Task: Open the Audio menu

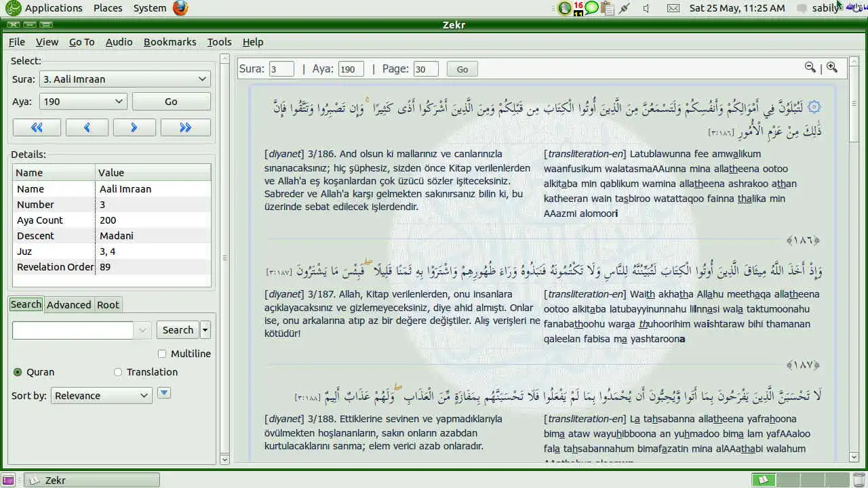Action: pos(119,42)
